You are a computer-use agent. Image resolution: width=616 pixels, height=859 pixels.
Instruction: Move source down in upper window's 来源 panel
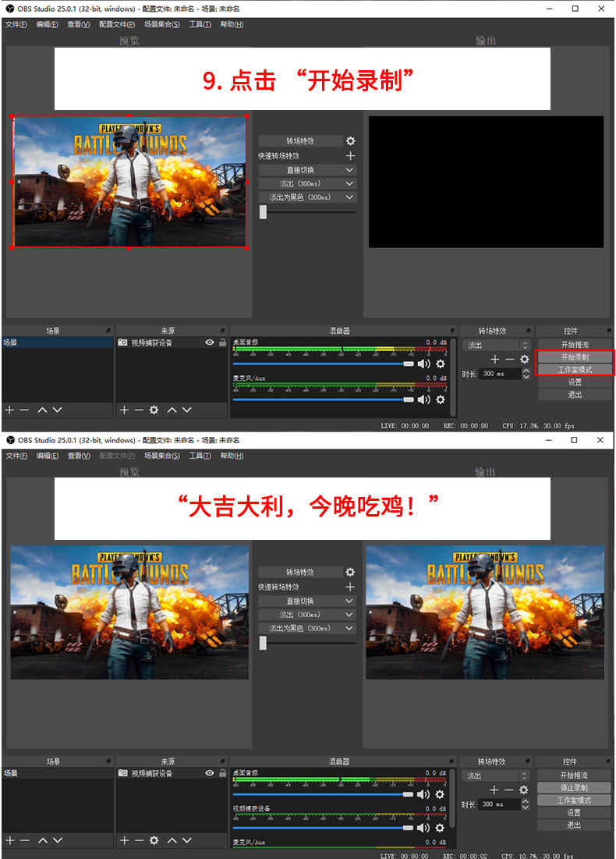[x=186, y=410]
